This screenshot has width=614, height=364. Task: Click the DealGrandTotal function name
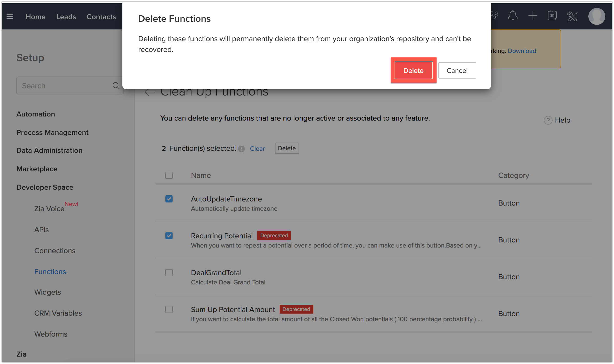(x=216, y=273)
